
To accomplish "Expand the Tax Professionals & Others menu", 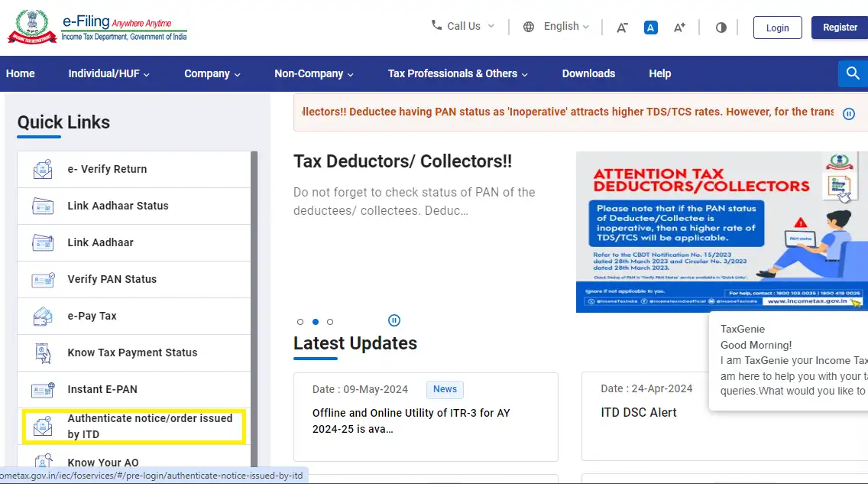I will 456,73.
